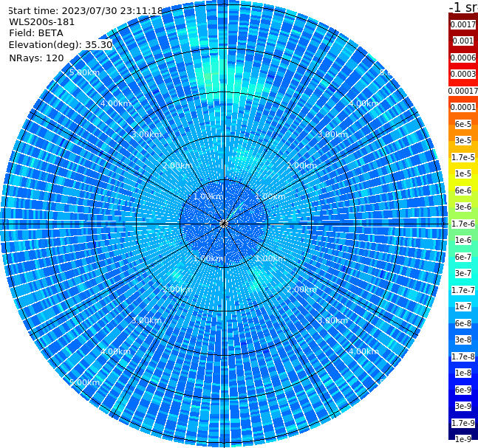
Task: Select the northwest 1.00km ring label
Action: click(209, 196)
